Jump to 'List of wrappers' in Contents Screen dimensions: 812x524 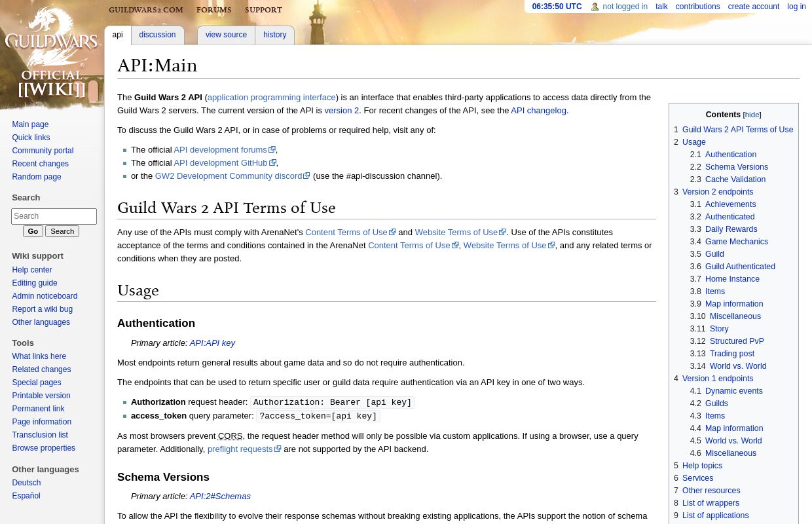(x=710, y=503)
